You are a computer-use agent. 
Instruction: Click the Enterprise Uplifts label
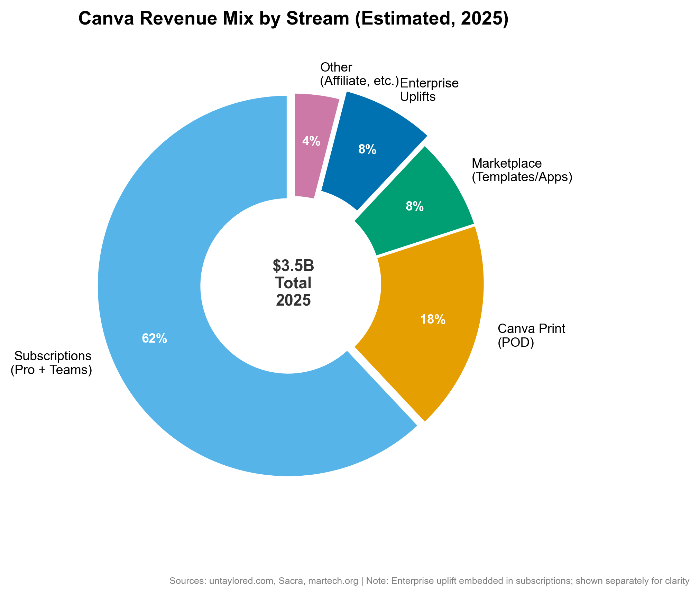(429, 90)
